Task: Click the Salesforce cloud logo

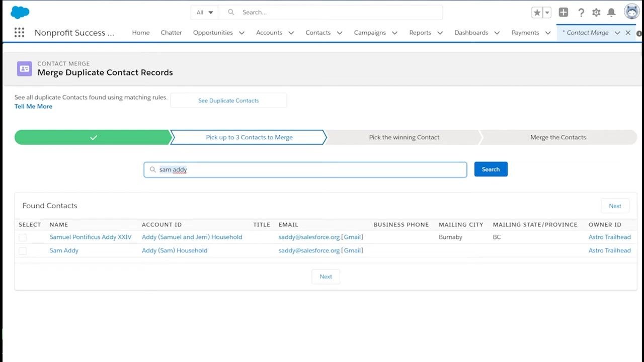Action: [x=20, y=12]
